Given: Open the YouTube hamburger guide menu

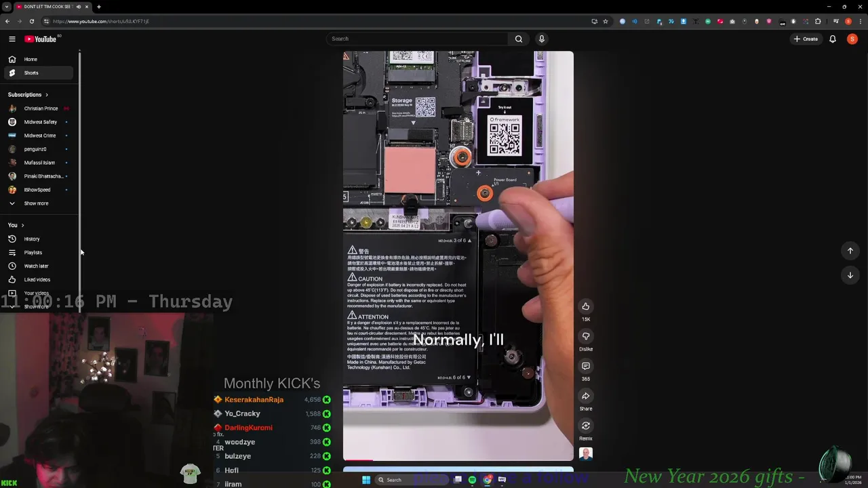Looking at the screenshot, I should [12, 39].
